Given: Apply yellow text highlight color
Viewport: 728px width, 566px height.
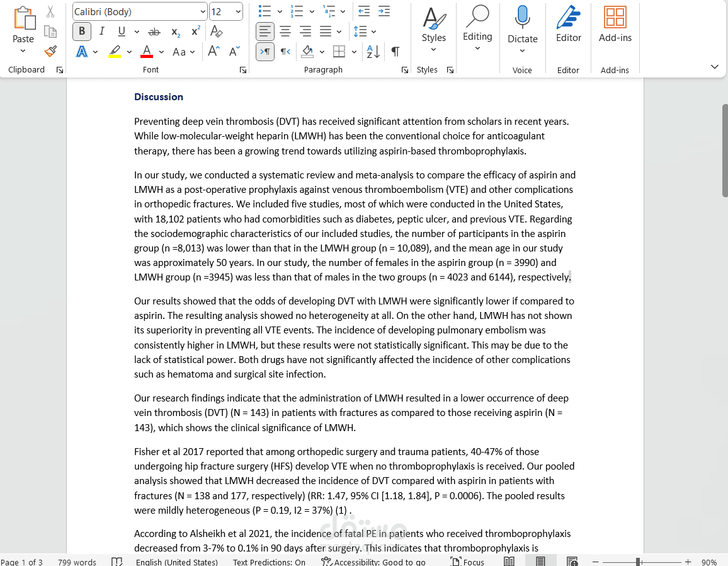Looking at the screenshot, I should point(115,52).
